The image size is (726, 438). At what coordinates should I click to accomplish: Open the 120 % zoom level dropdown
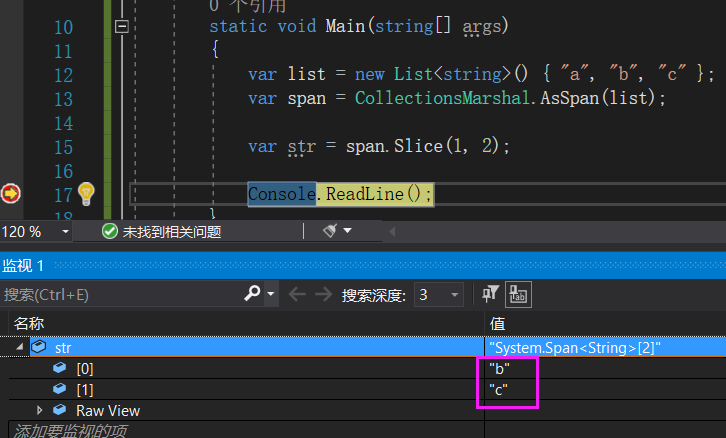(x=65, y=231)
